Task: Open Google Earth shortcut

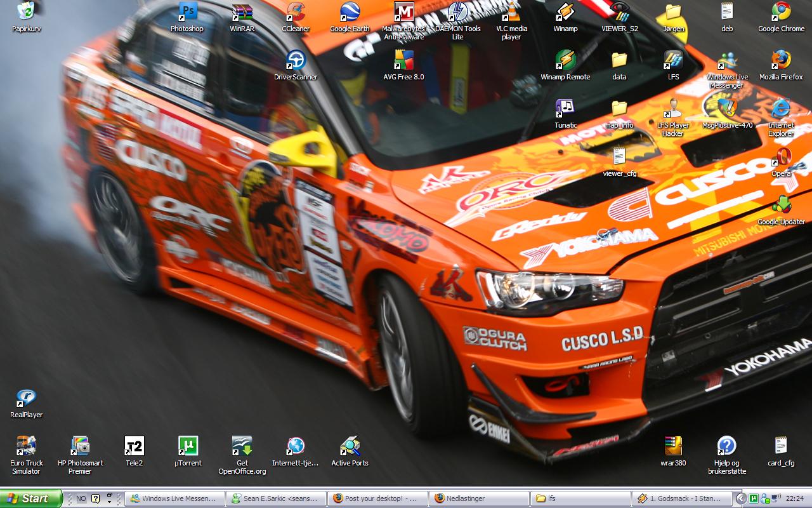Action: [x=350, y=17]
